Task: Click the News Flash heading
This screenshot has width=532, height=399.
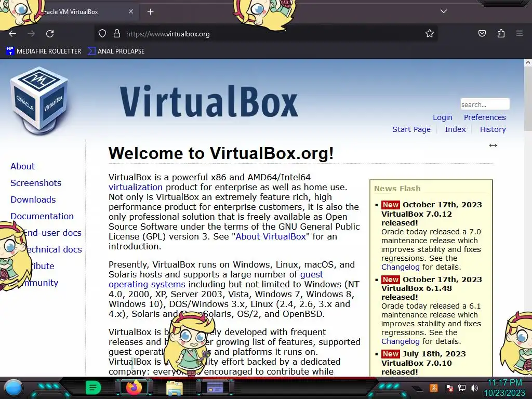Action: [x=397, y=189]
